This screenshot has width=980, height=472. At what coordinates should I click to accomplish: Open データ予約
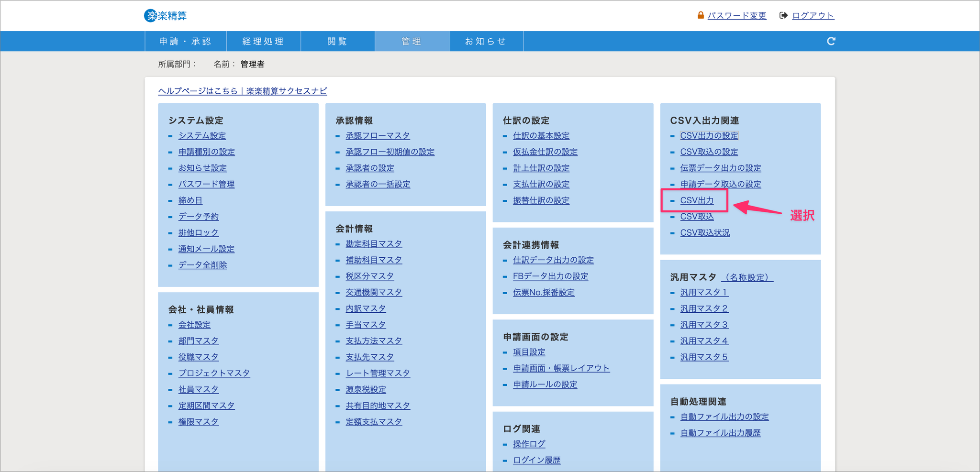coord(199,217)
